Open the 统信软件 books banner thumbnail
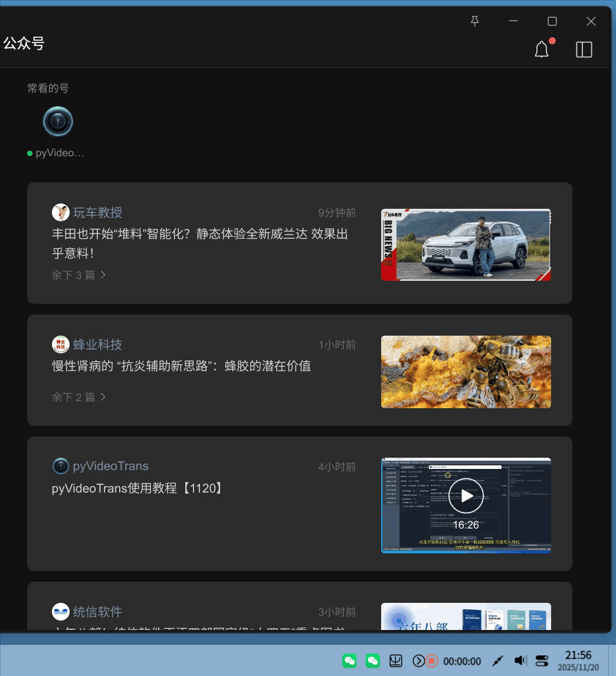This screenshot has width=616, height=676. tap(466, 616)
